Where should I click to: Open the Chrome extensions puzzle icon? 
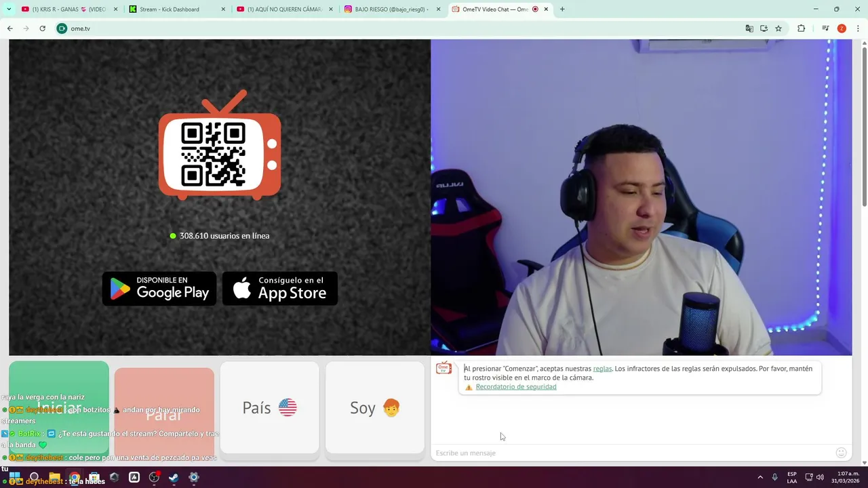click(x=802, y=28)
